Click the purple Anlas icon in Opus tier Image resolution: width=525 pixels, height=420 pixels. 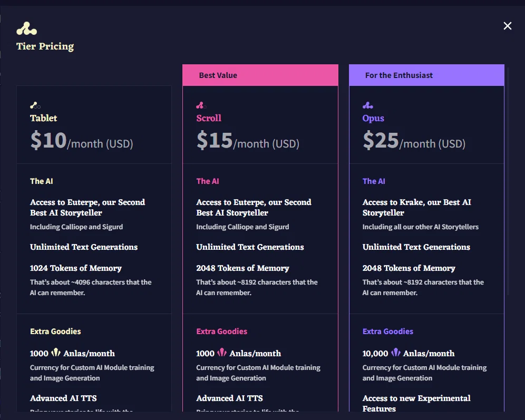(x=396, y=353)
